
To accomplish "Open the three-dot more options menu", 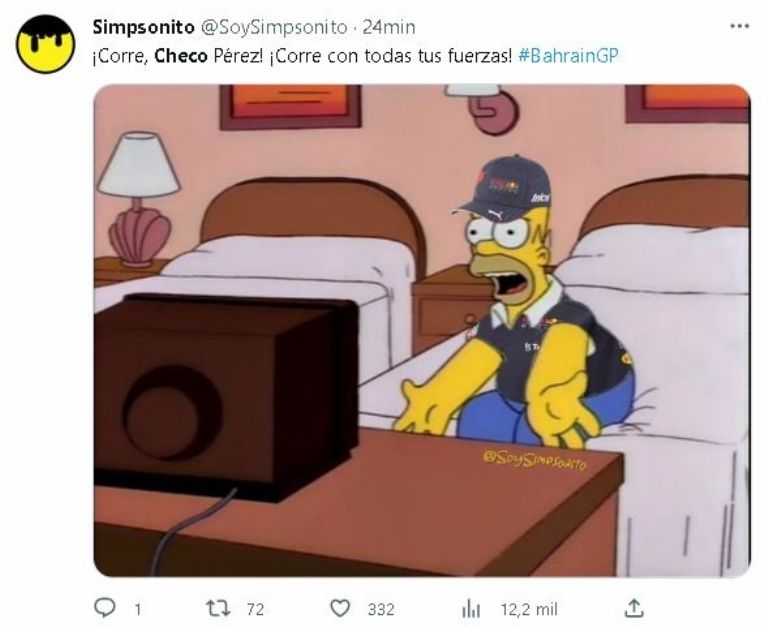I will pos(740,26).
